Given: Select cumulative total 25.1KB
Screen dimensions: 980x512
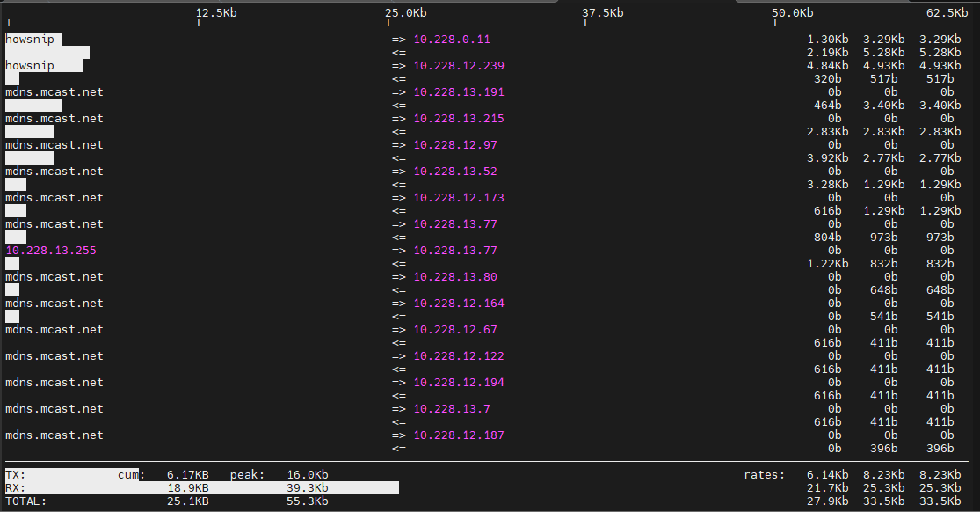Looking at the screenshot, I should tap(188, 501).
